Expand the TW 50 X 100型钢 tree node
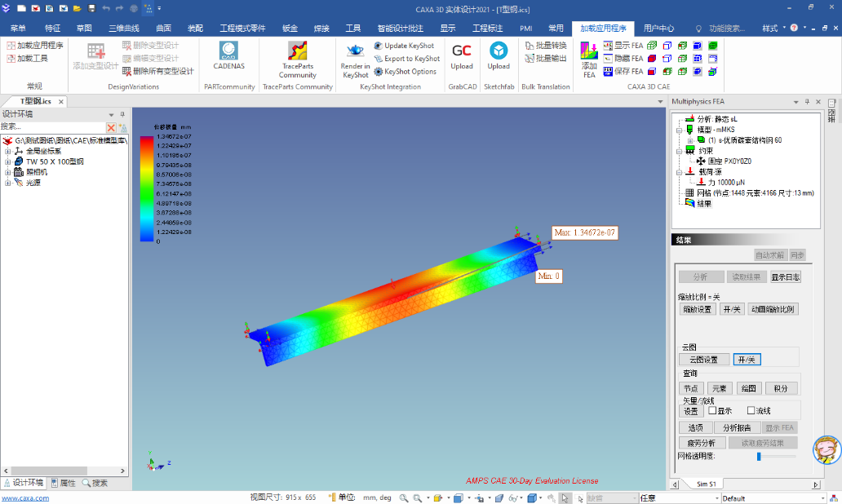The image size is (842, 504). click(7, 161)
